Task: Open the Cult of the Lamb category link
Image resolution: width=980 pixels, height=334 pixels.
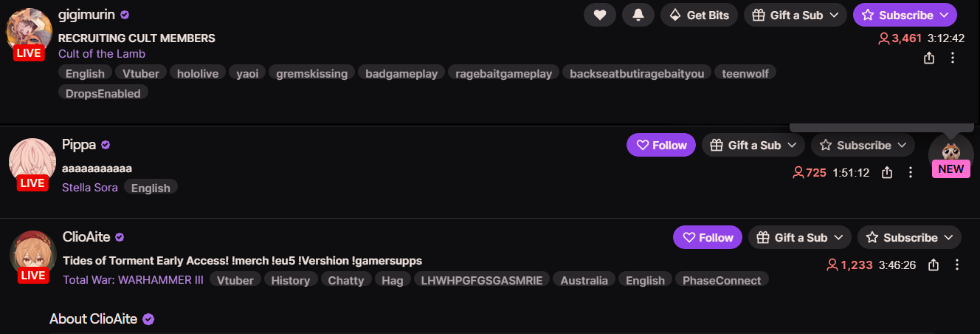Action: (102, 53)
